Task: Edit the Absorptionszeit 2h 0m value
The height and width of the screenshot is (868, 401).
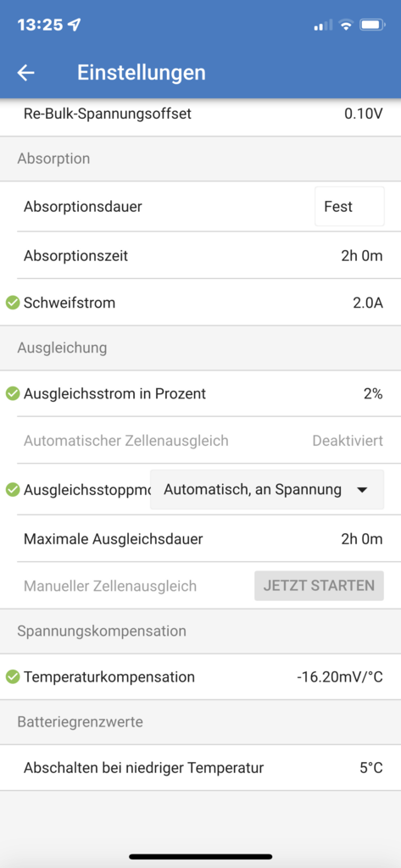Action: point(362,256)
